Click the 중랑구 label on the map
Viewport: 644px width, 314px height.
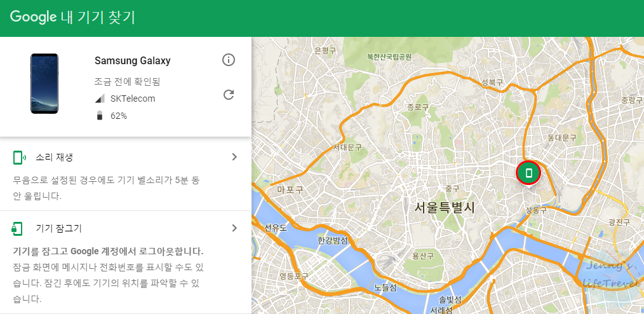pyautogui.click(x=631, y=99)
